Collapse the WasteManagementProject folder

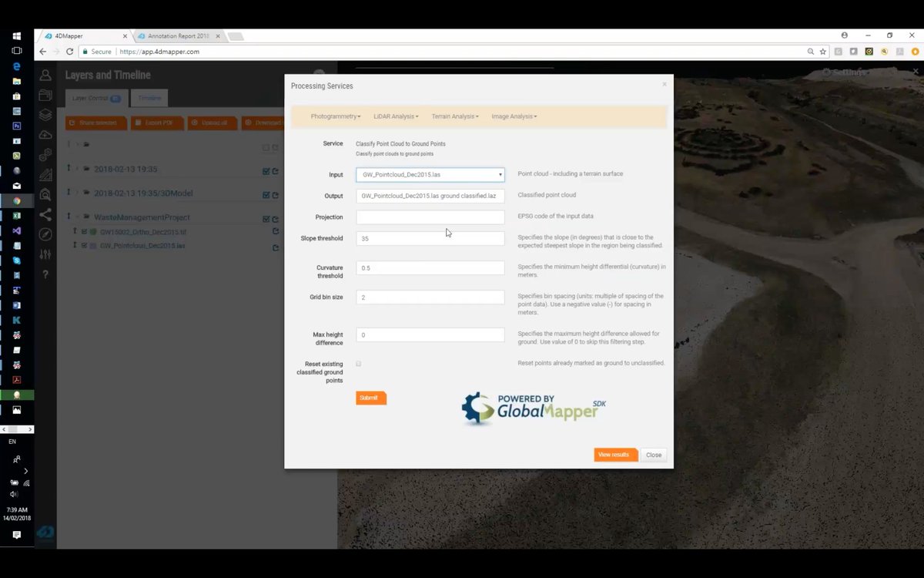[78, 217]
